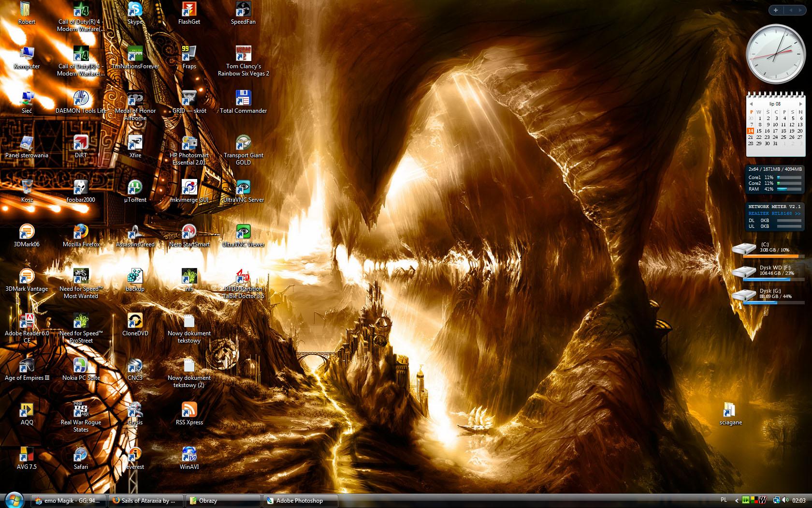This screenshot has width=812, height=508.
Task: Open drive (C:) in drives gadget
Action: tap(768, 250)
